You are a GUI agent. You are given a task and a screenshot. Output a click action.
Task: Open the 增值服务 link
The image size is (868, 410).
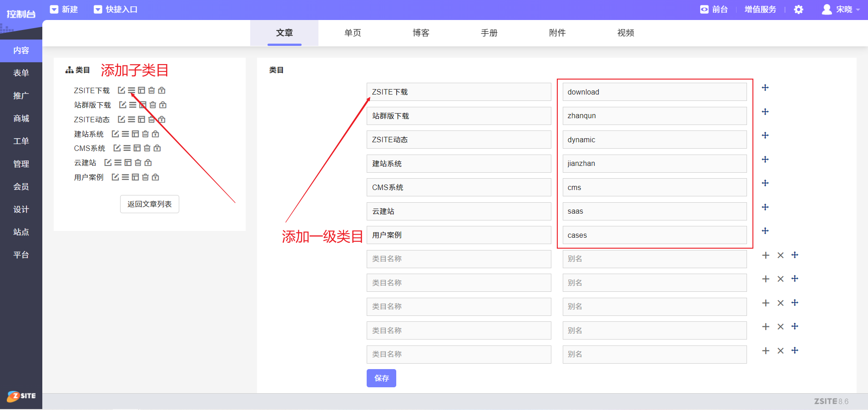pyautogui.click(x=760, y=10)
